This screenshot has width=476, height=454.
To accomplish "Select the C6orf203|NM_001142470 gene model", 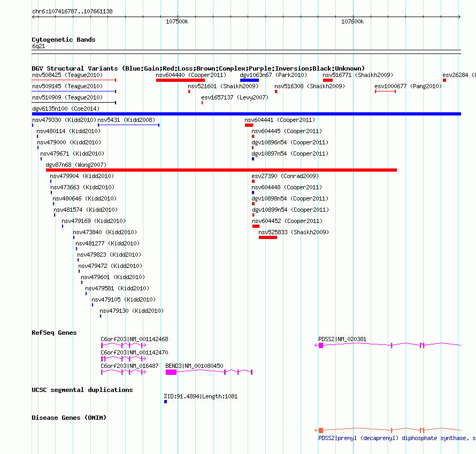I will click(x=124, y=359).
